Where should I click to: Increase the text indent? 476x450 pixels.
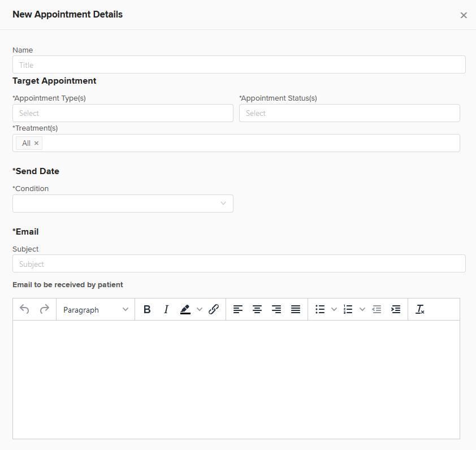pos(396,309)
